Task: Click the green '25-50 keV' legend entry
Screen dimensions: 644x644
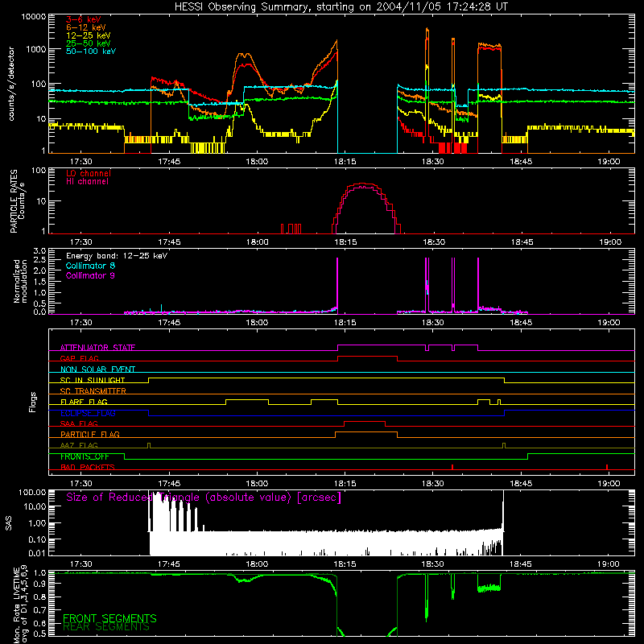Action: pyautogui.click(x=89, y=43)
